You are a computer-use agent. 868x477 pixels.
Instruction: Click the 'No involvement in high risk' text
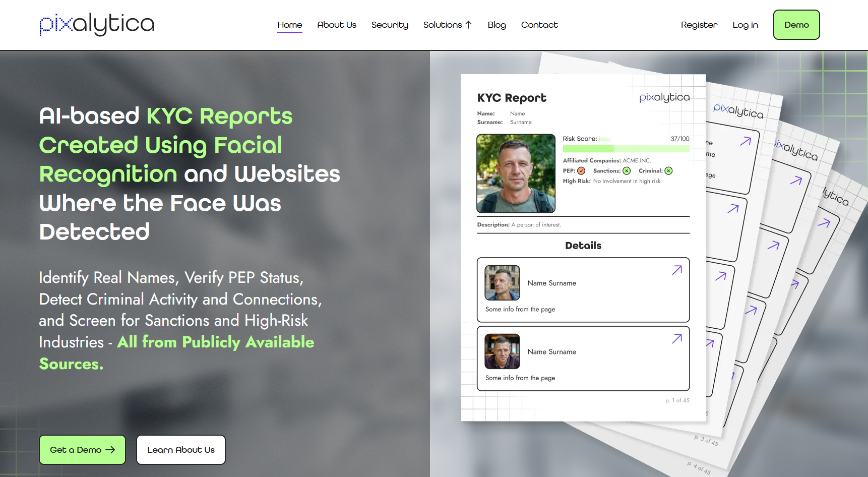coord(627,181)
